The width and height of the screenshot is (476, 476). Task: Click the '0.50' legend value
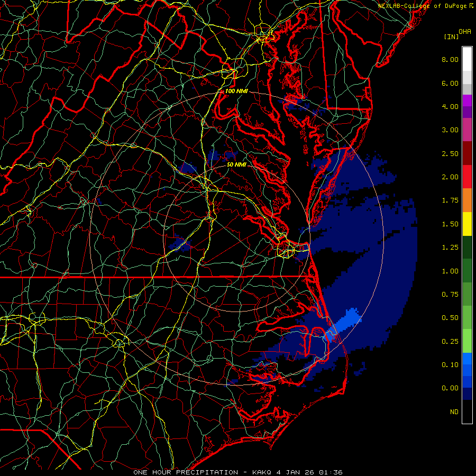450,318
